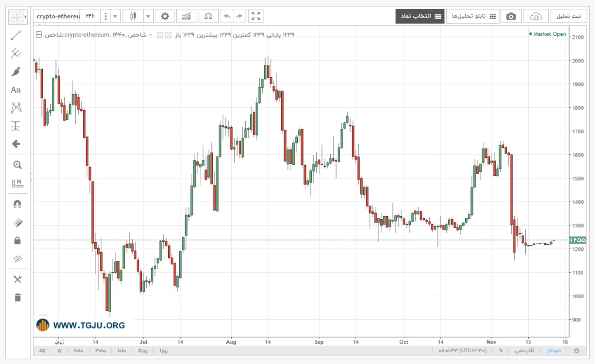Select the candlestick chart type button
Screen dimensions: 595x364
tap(133, 16)
